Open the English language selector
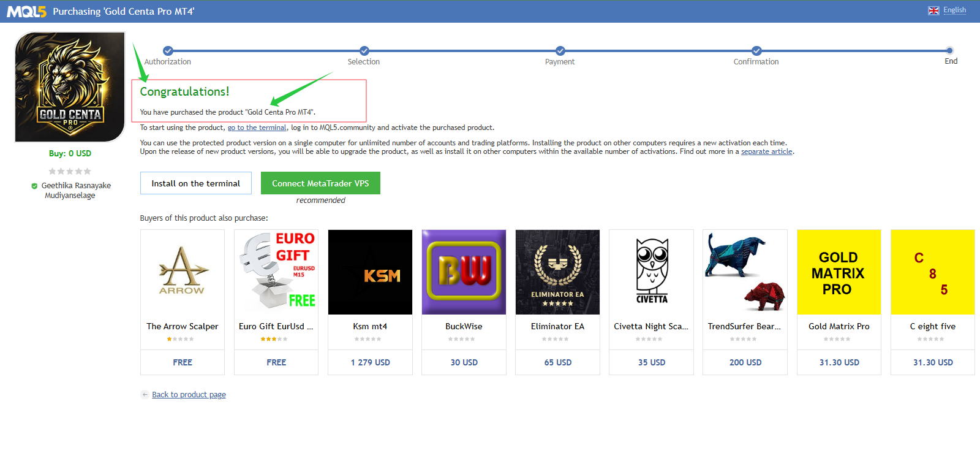This screenshot has width=980, height=458. pos(954,10)
